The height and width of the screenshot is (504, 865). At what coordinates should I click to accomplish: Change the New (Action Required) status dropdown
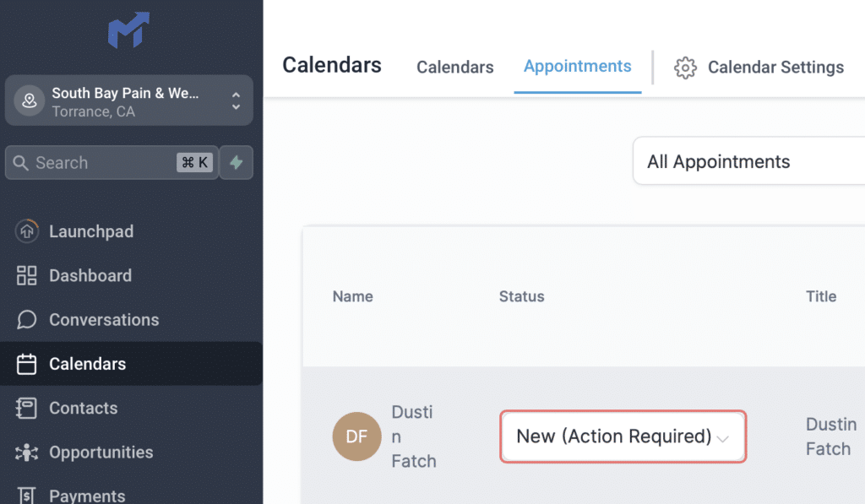pos(623,436)
